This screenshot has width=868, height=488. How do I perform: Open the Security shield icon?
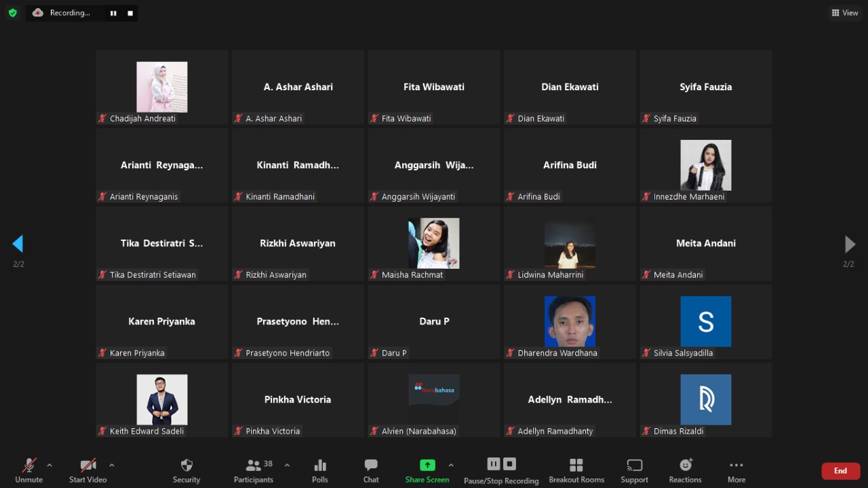186,466
